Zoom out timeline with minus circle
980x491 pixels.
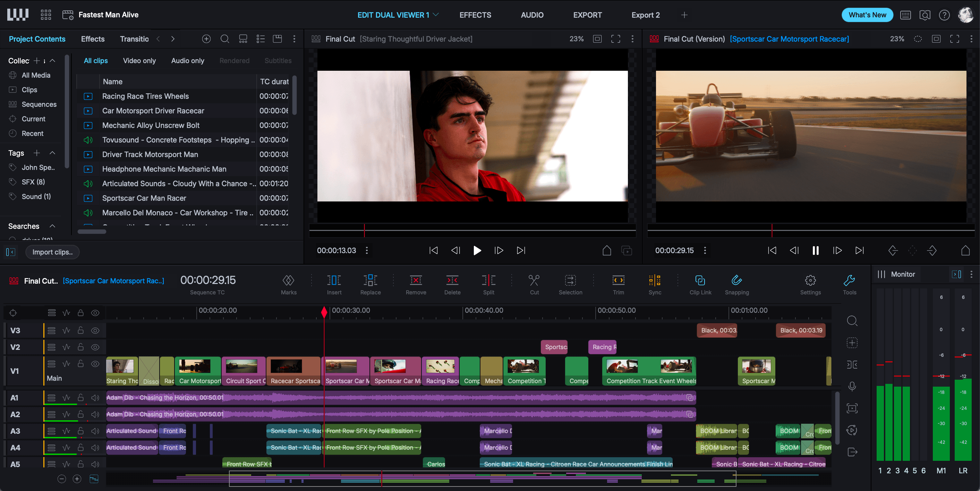pyautogui.click(x=61, y=479)
